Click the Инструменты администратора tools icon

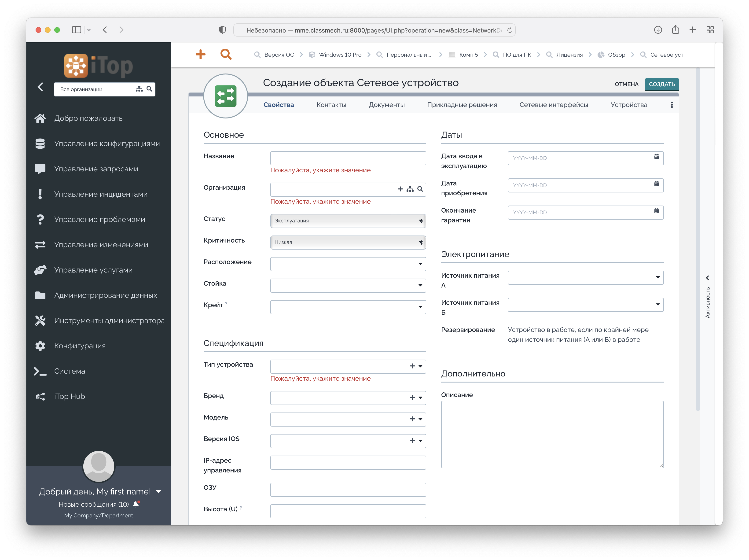[40, 321]
